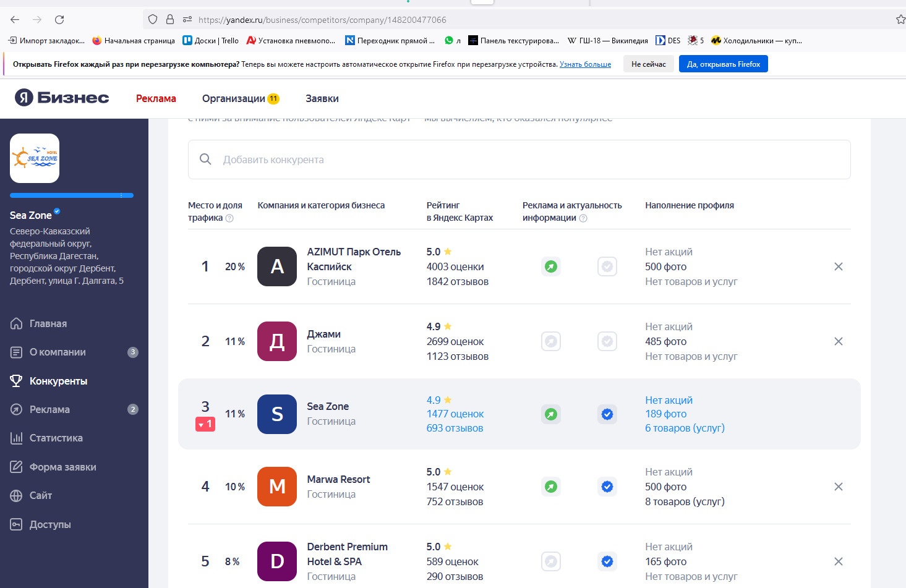The height and width of the screenshot is (588, 906).
Task: Dismiss notification with Не сейчас button
Action: [x=649, y=64]
